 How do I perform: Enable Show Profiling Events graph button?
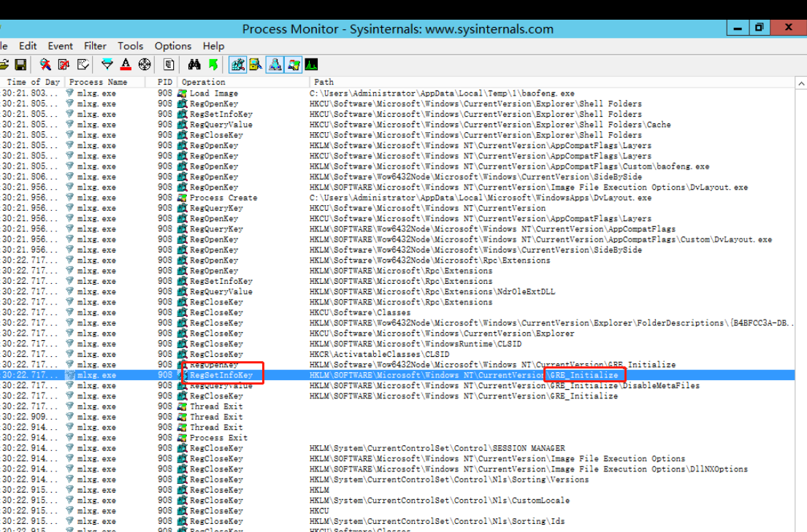[312, 65]
